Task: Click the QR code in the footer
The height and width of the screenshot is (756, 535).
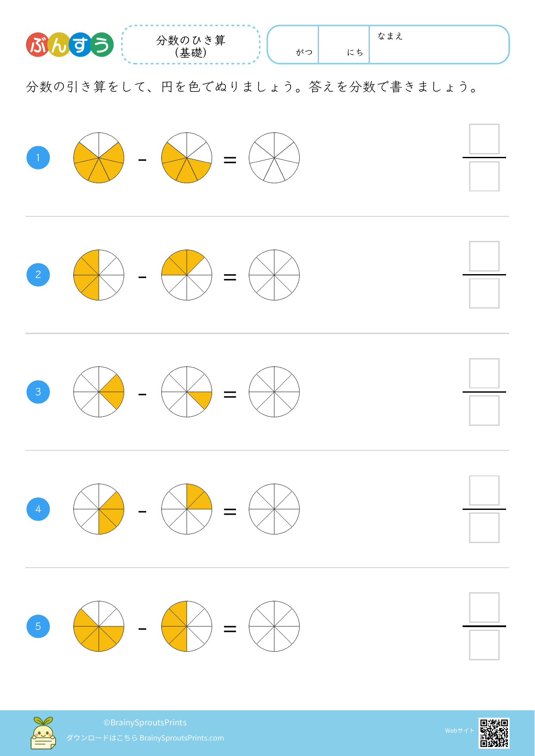Action: (x=494, y=733)
